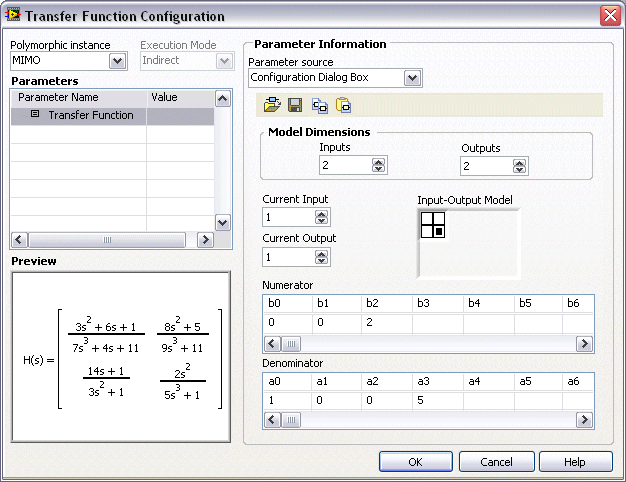Click the Outputs stepper arrows
Screen dimensions: 626x482
point(519,166)
